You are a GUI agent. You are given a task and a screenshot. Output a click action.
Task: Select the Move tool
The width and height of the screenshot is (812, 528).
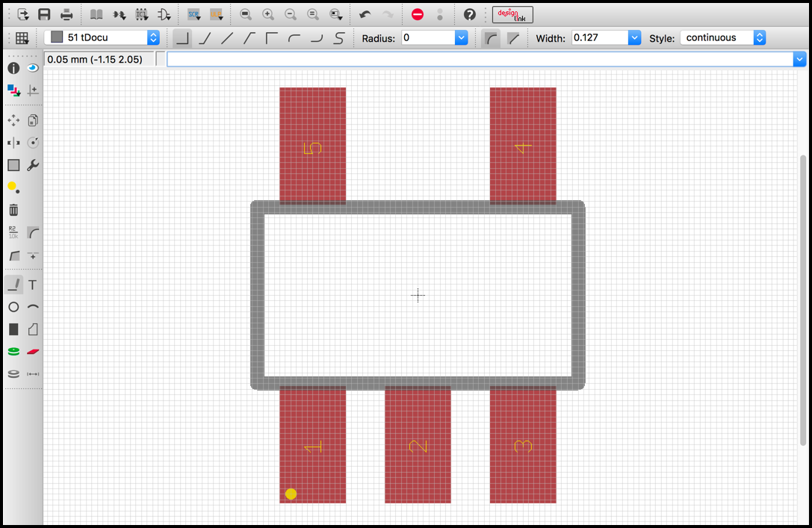13,121
